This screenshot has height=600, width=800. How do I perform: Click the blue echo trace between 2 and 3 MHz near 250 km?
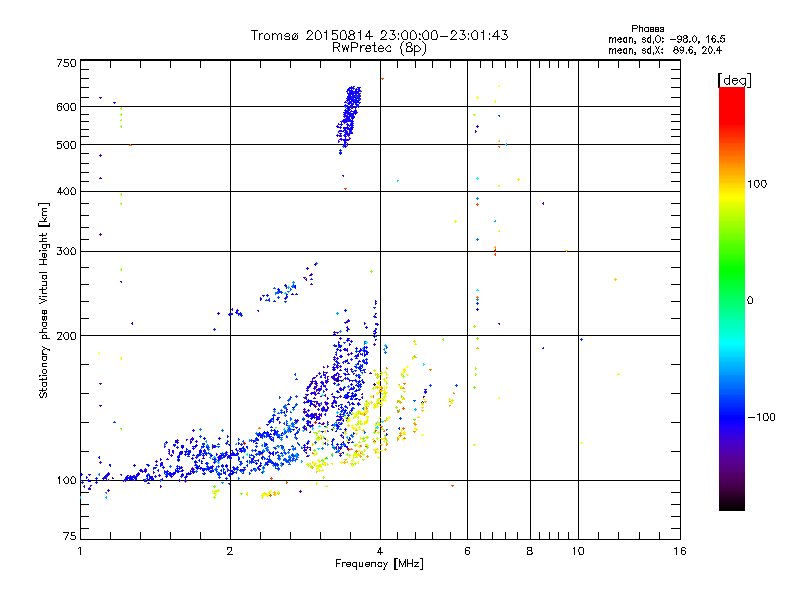coord(278,293)
